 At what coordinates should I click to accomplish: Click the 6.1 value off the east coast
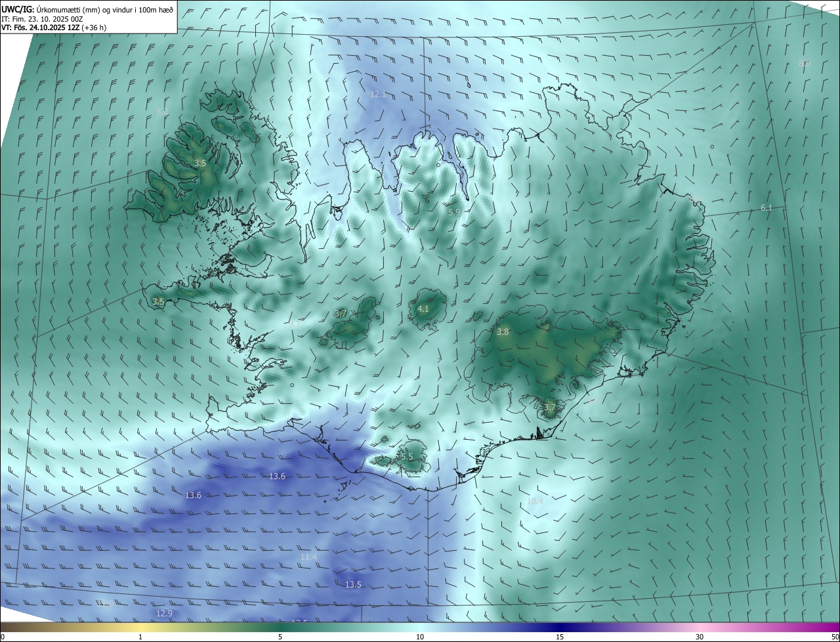pyautogui.click(x=766, y=207)
